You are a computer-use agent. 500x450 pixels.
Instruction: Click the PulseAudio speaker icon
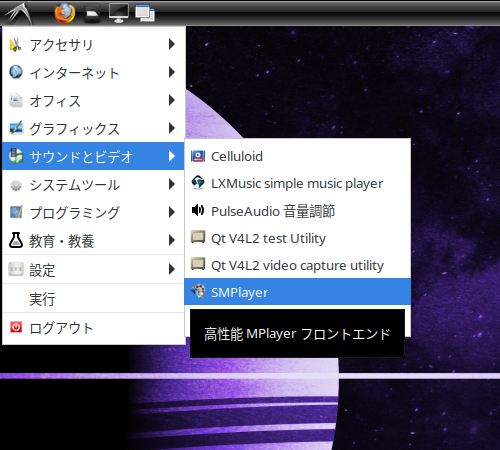pos(198,210)
